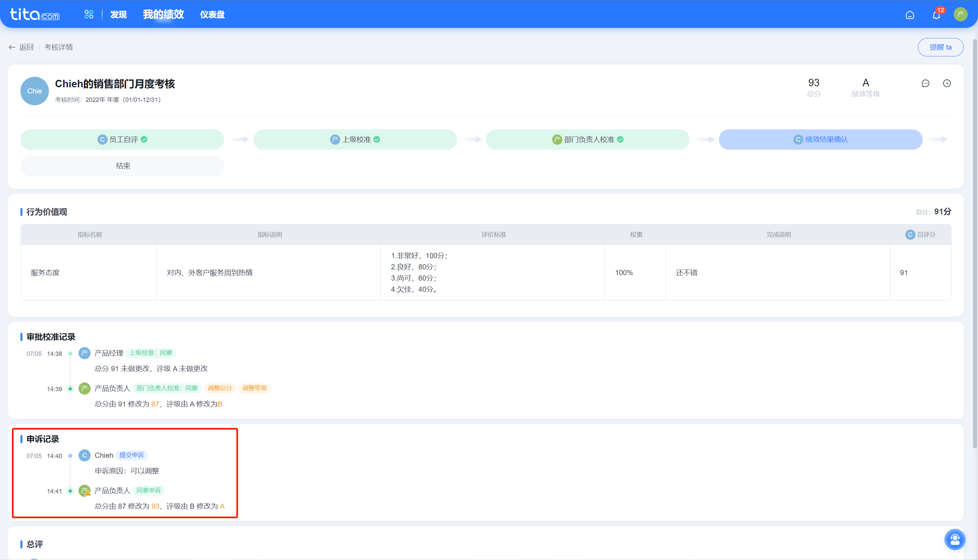Open notifications bell with 12 badge
This screenshot has width=978, height=560.
pyautogui.click(x=937, y=15)
